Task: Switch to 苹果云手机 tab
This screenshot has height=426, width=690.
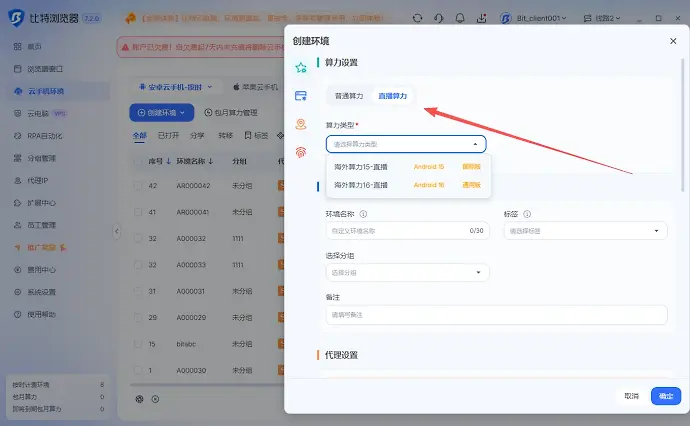Action: click(256, 87)
